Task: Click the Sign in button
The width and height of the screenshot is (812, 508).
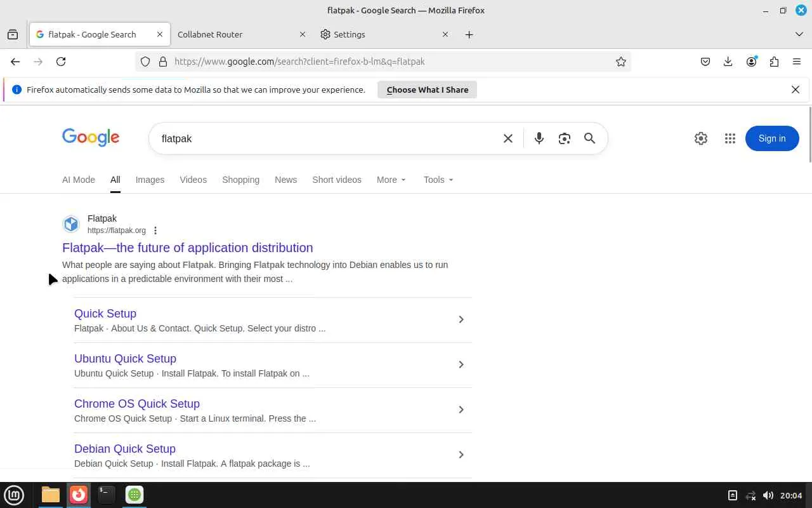Action: 771,138
